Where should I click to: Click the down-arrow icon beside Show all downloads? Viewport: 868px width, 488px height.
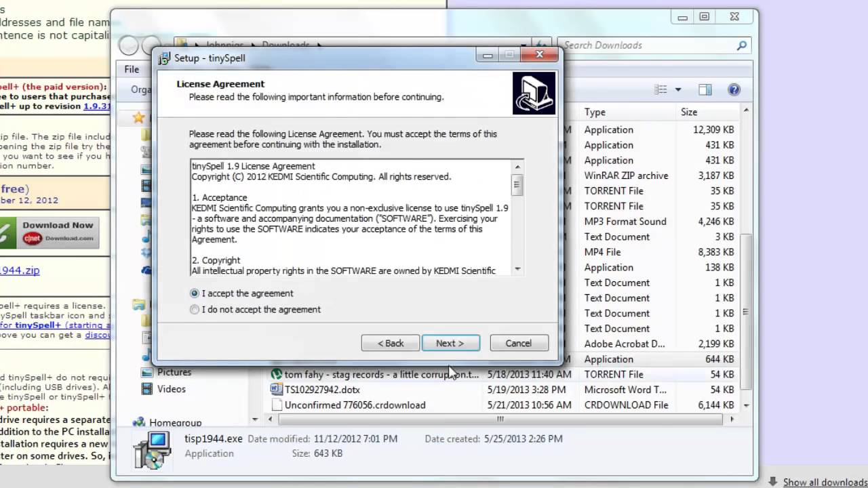(772, 482)
